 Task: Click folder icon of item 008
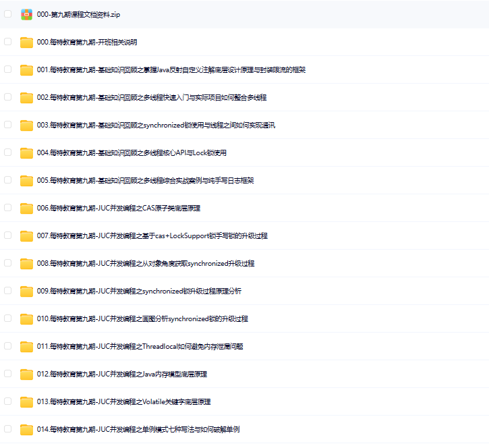(x=26, y=264)
